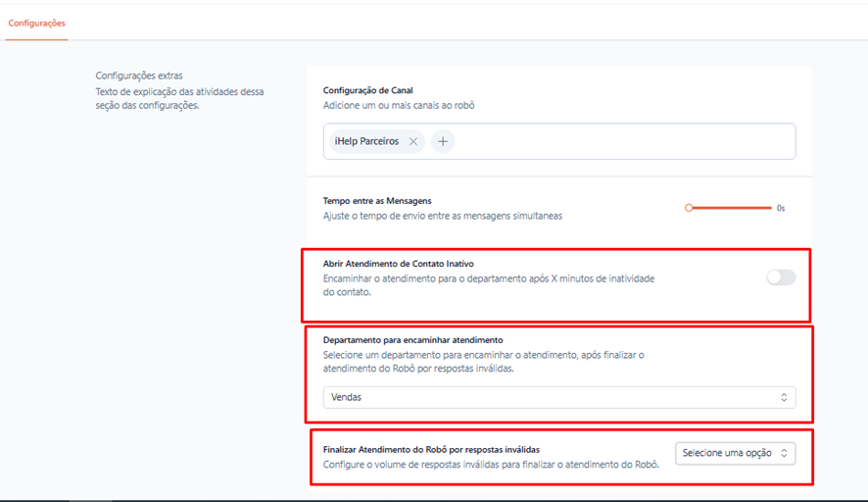This screenshot has width=868, height=502.
Task: Click the Configuração de Canal heading
Action: click(368, 90)
